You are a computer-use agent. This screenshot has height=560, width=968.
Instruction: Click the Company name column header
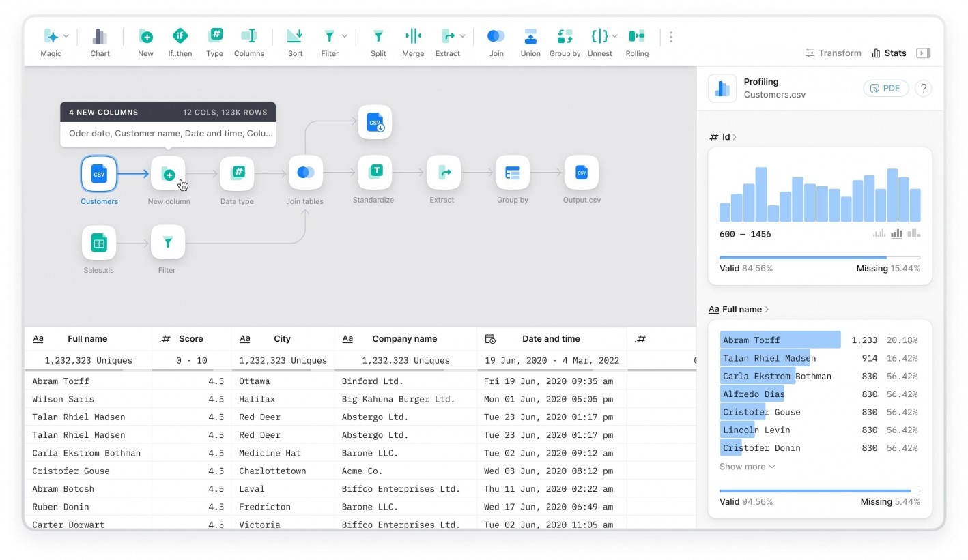click(x=405, y=339)
